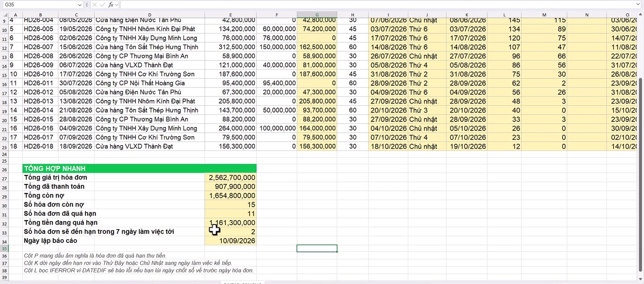
Task: Select column K header
Action: click(466, 15)
